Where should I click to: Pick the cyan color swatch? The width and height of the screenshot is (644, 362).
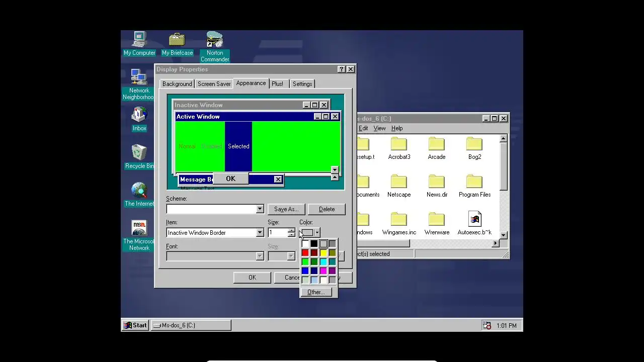[323, 262]
